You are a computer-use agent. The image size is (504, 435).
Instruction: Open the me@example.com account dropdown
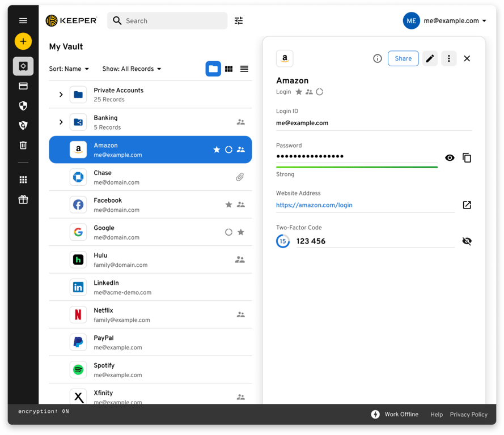click(x=455, y=21)
